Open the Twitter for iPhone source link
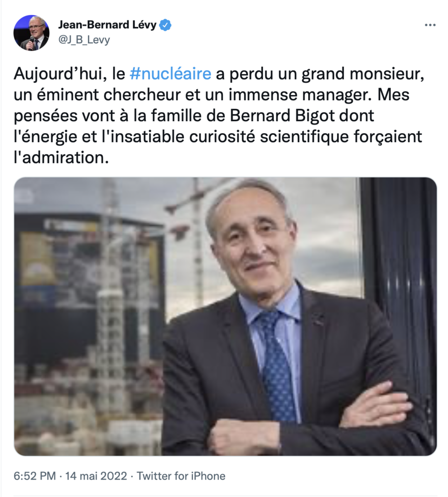The height and width of the screenshot is (497, 448). pos(181,476)
